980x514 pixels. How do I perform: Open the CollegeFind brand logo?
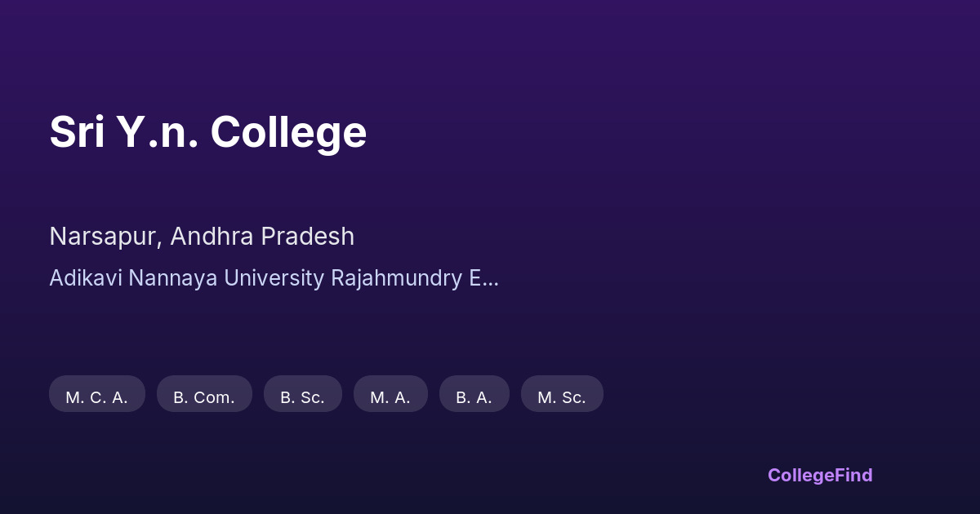[820, 475]
